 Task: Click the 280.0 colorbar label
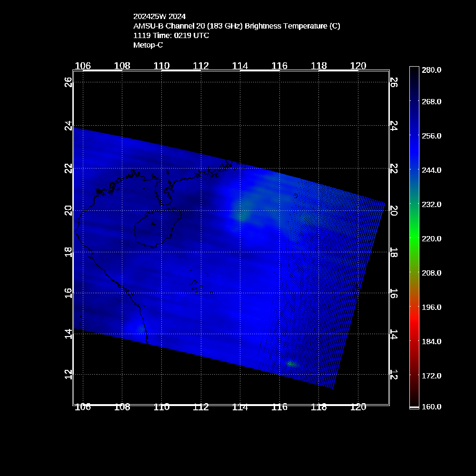pyautogui.click(x=431, y=70)
